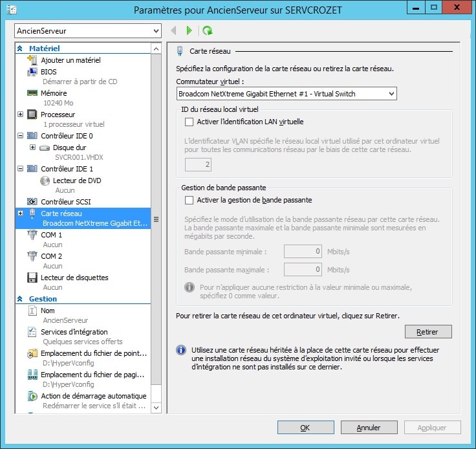Click the Retirer button
Screen dimensions: 476x449
(428, 332)
